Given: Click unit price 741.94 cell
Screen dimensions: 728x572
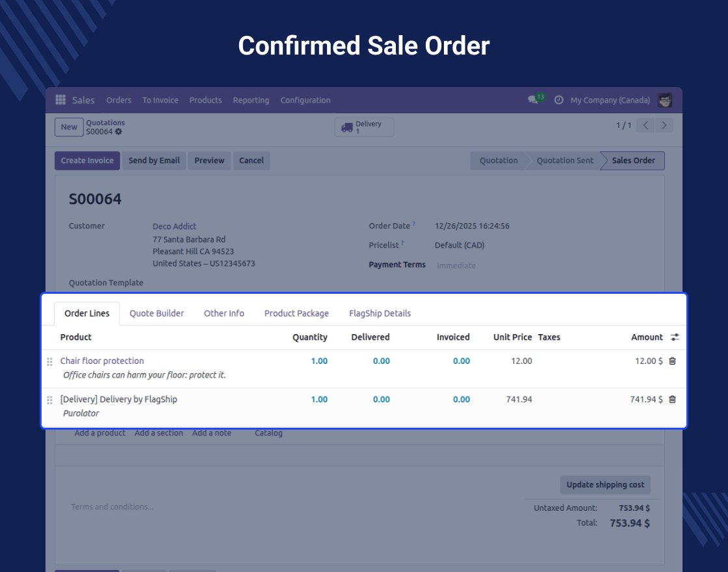Looking at the screenshot, I should point(519,399).
